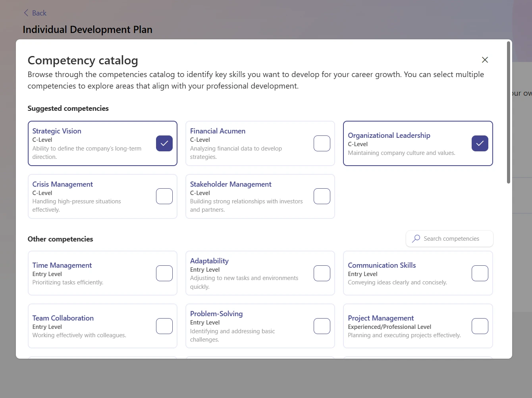Close the Competency catalog dialog
This screenshot has height=398, width=532.
click(x=485, y=60)
